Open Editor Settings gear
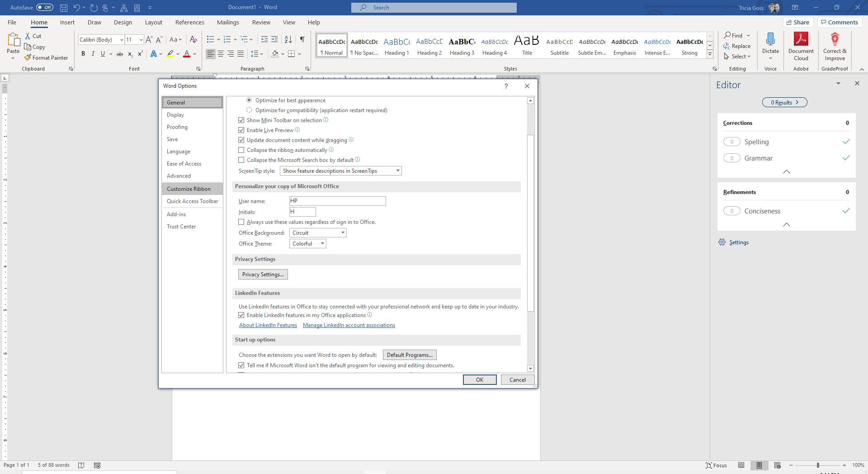The width and height of the screenshot is (868, 474). coord(722,242)
